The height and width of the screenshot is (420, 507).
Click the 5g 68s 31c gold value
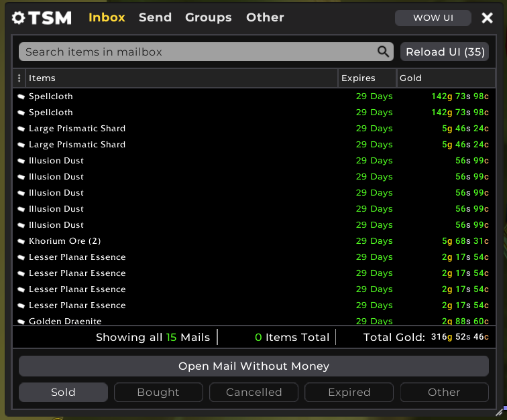pyautogui.click(x=465, y=241)
